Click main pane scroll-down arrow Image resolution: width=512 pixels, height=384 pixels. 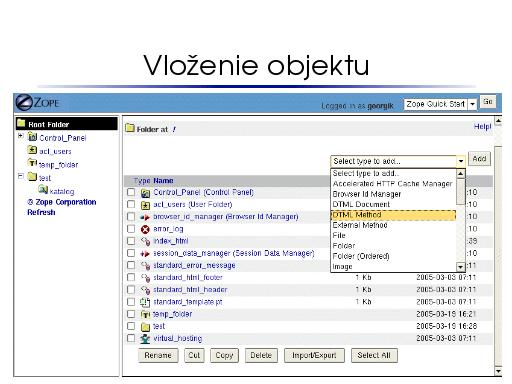[x=498, y=371]
